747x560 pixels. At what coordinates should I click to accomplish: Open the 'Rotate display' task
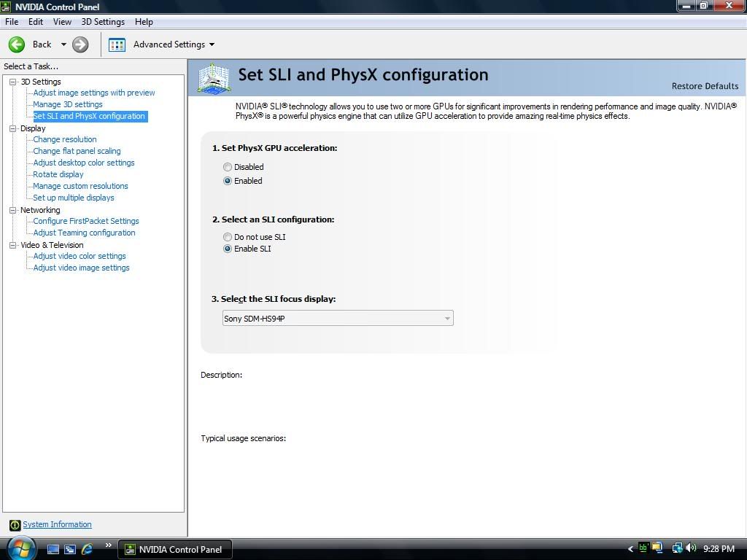[58, 174]
